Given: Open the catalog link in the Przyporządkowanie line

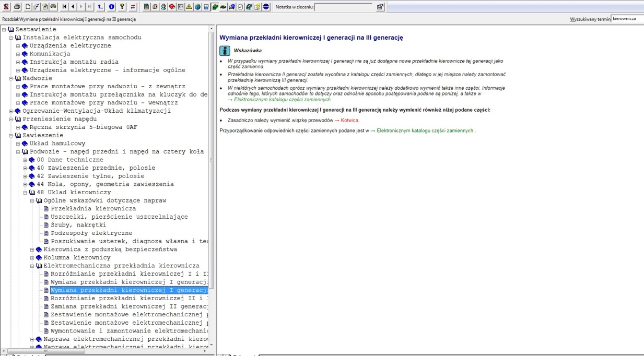Looking at the screenshot, I should pyautogui.click(x=425, y=130).
